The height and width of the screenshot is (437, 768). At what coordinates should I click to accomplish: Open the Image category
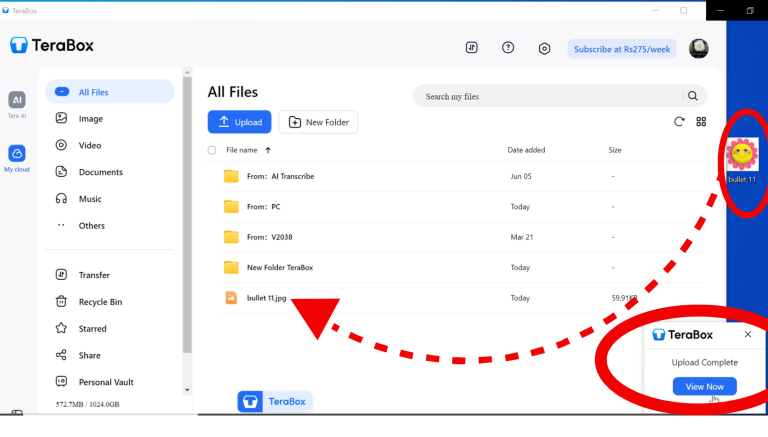click(91, 119)
